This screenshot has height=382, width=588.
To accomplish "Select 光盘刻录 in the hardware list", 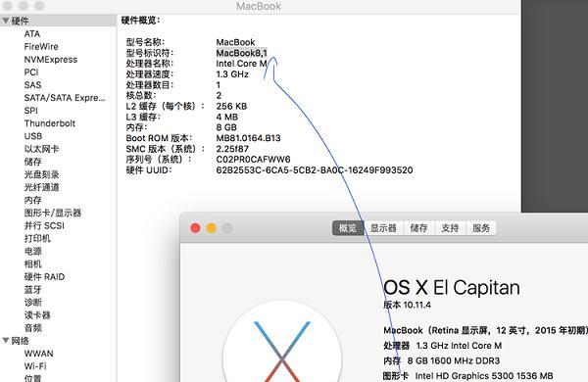I will coord(41,174).
